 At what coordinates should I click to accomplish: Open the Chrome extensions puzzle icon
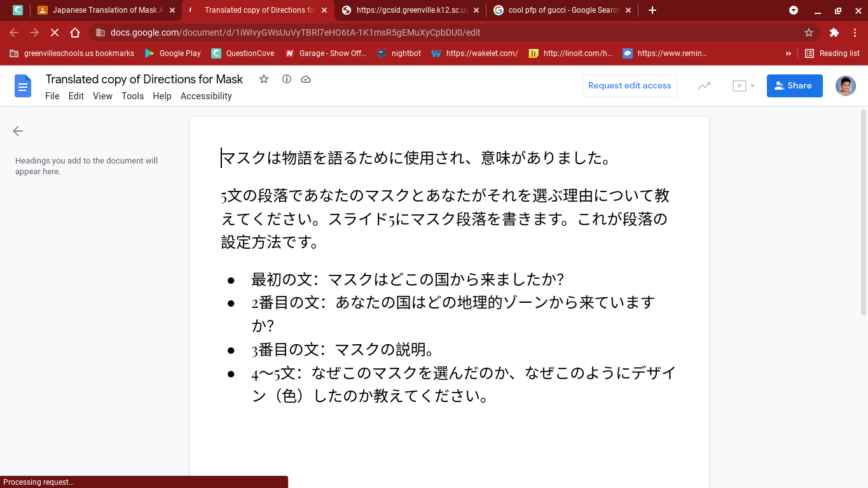pyautogui.click(x=834, y=32)
